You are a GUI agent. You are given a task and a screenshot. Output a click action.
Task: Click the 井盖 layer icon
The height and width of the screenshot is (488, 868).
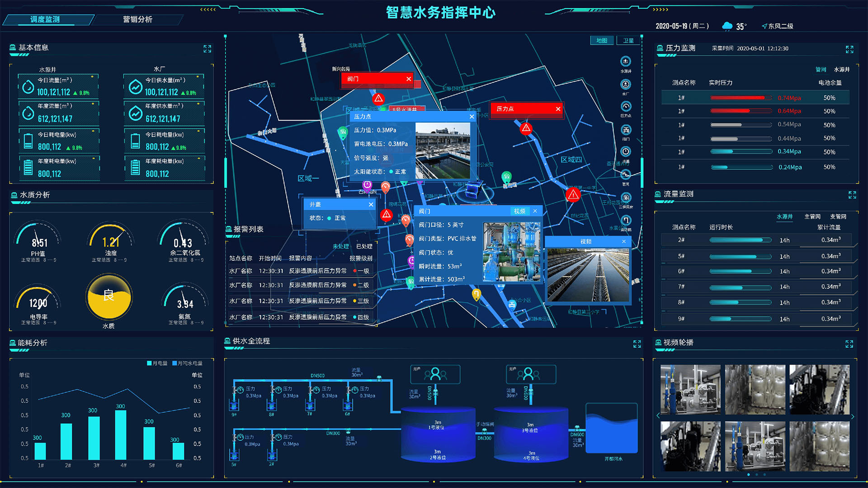(x=626, y=152)
